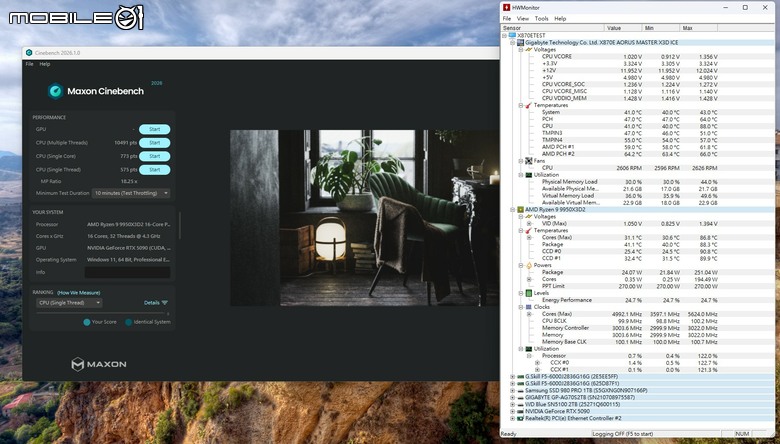
Task: Select the AMD PCH #2 temperature row
Action: click(x=629, y=154)
